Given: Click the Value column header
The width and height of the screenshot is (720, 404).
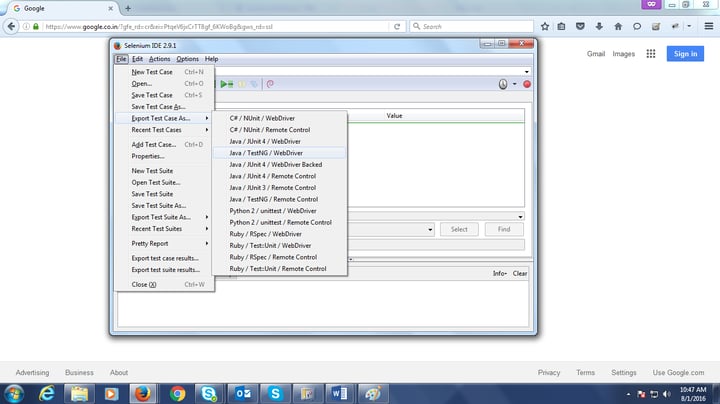Looking at the screenshot, I should [394, 116].
